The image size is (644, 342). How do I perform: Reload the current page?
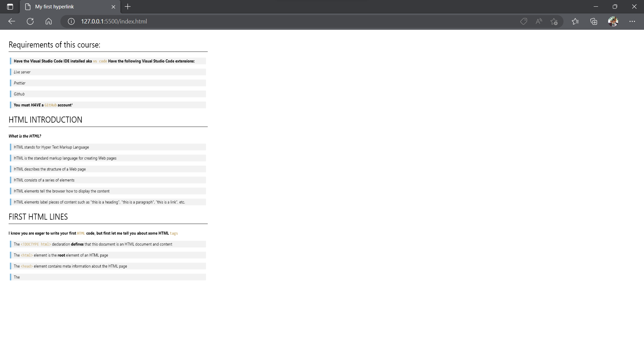pyautogui.click(x=30, y=21)
